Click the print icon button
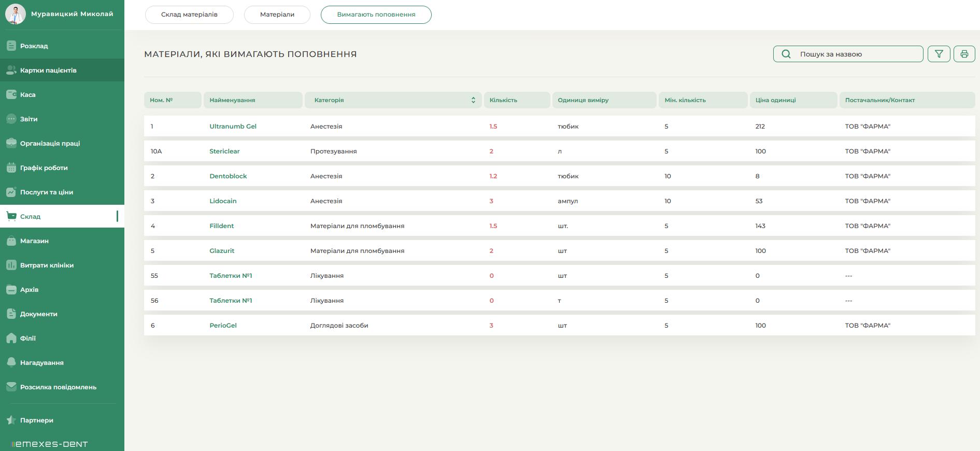This screenshot has width=980, height=451. tap(964, 54)
